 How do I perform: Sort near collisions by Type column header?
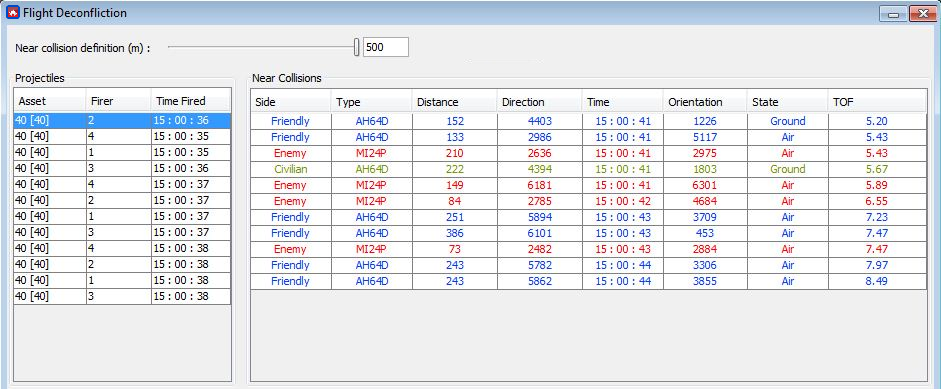(x=371, y=102)
